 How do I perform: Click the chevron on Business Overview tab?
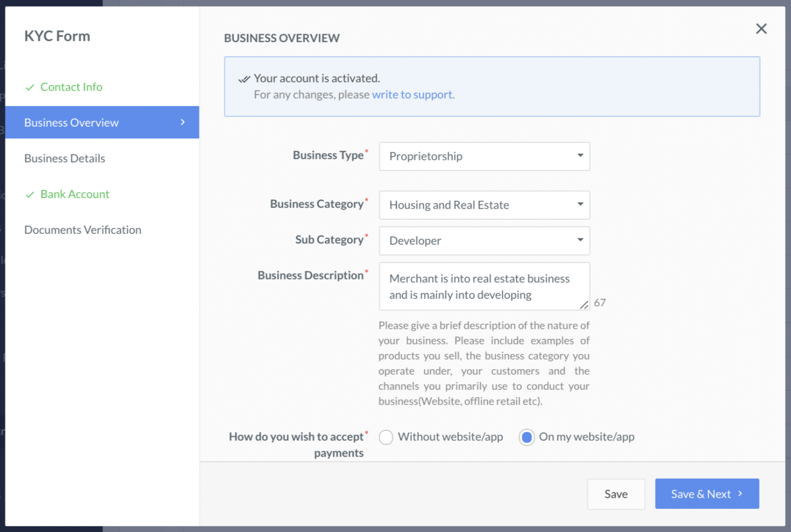click(x=183, y=122)
